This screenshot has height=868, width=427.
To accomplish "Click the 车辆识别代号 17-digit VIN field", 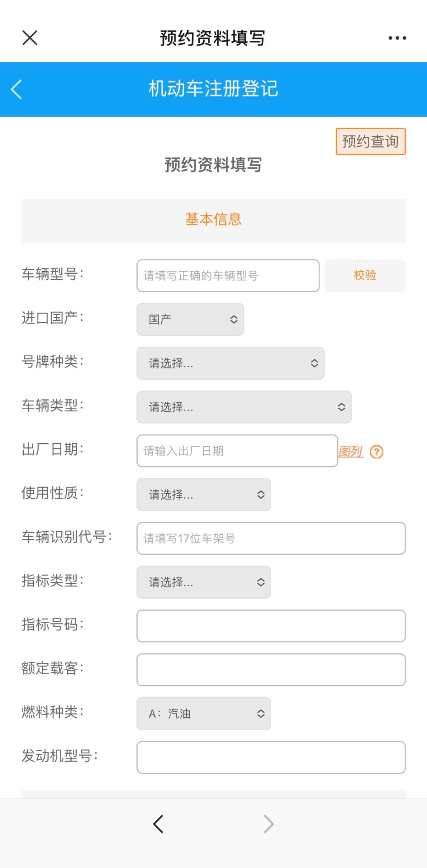I will coord(270,538).
